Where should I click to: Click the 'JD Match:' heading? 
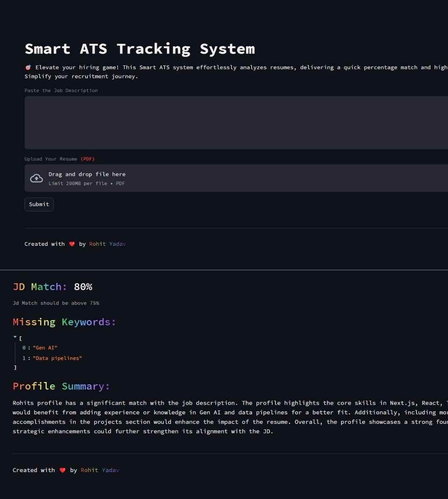(40, 287)
